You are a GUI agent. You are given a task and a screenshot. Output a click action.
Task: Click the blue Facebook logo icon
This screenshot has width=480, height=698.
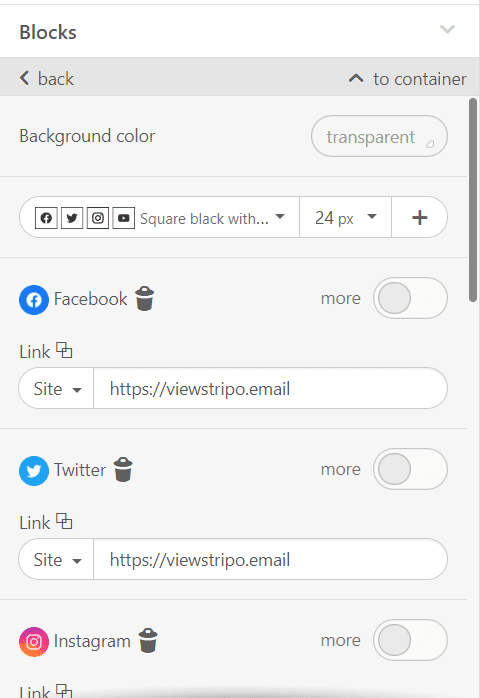point(34,300)
